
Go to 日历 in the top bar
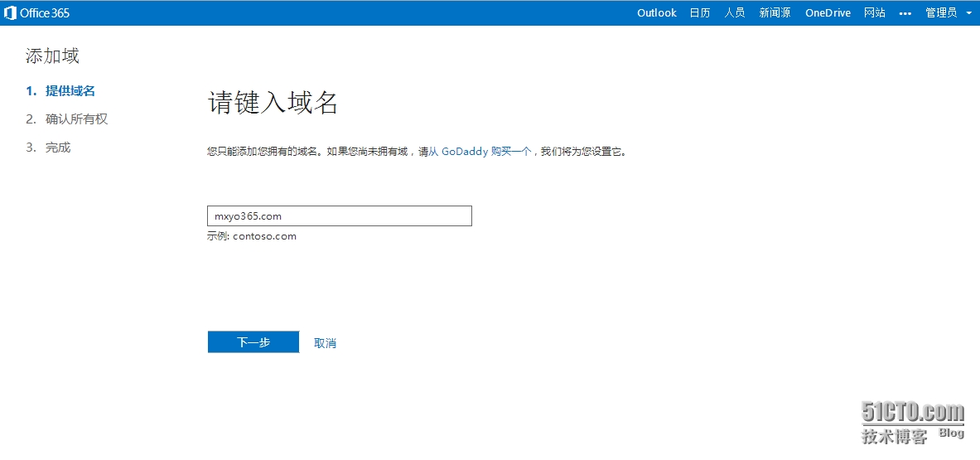tap(700, 13)
